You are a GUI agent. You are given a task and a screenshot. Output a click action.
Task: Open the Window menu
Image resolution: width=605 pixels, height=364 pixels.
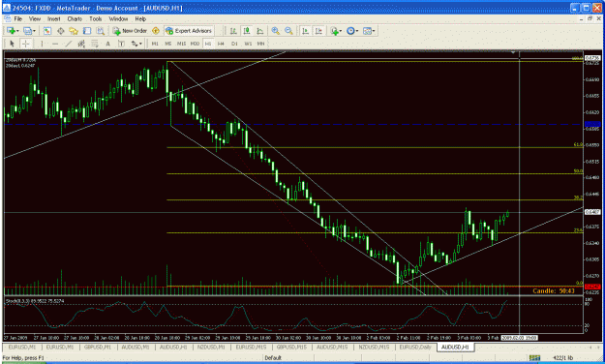(x=118, y=18)
